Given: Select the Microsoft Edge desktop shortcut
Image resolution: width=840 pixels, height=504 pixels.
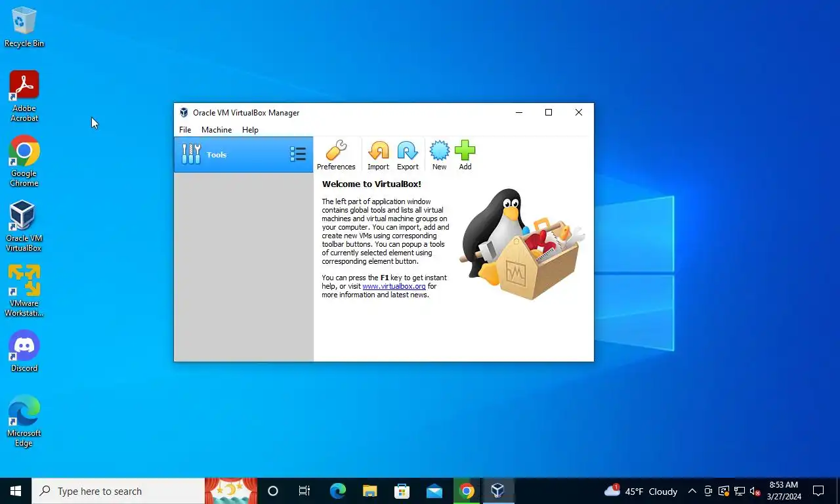Looking at the screenshot, I should tap(24, 421).
